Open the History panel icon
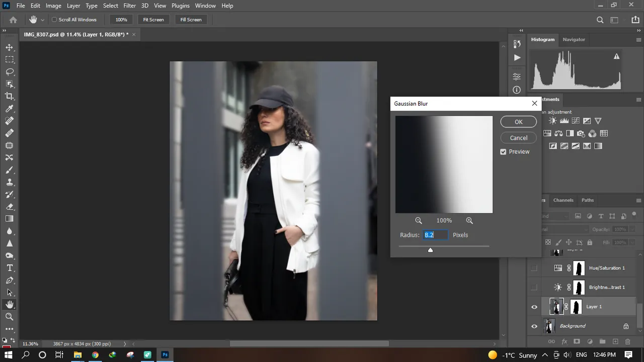Viewport: 644px width, 362px height. point(517,44)
